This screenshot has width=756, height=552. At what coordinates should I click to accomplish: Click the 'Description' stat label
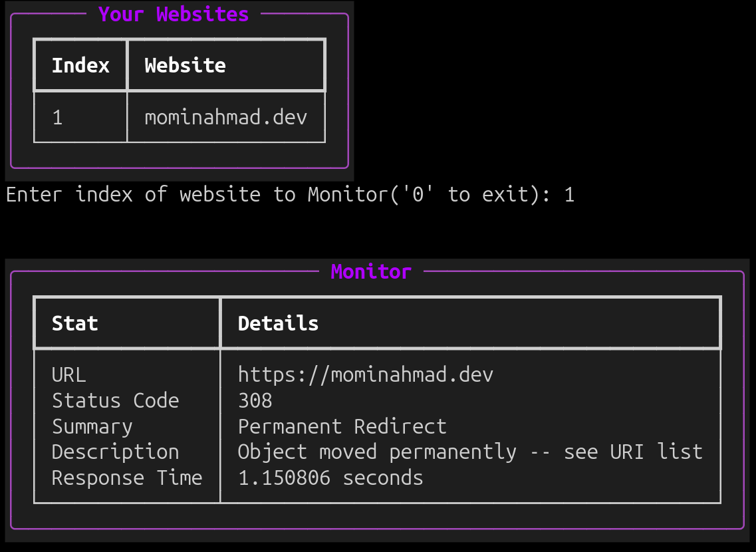click(115, 452)
